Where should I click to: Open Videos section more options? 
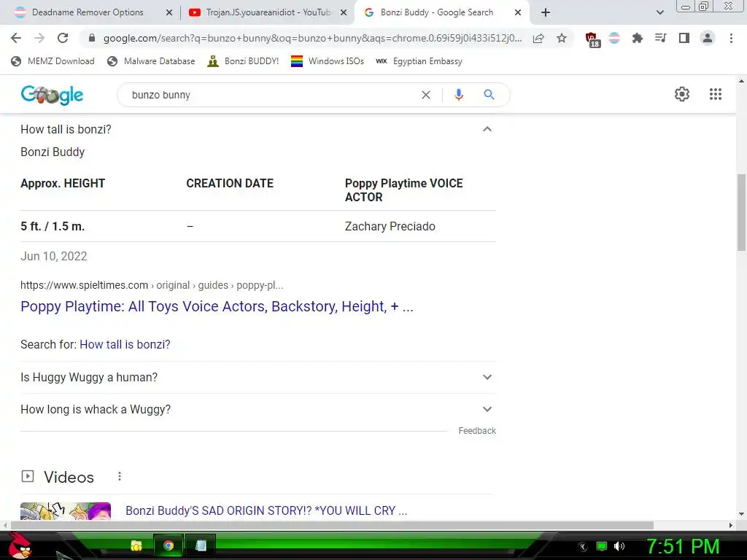click(x=120, y=476)
